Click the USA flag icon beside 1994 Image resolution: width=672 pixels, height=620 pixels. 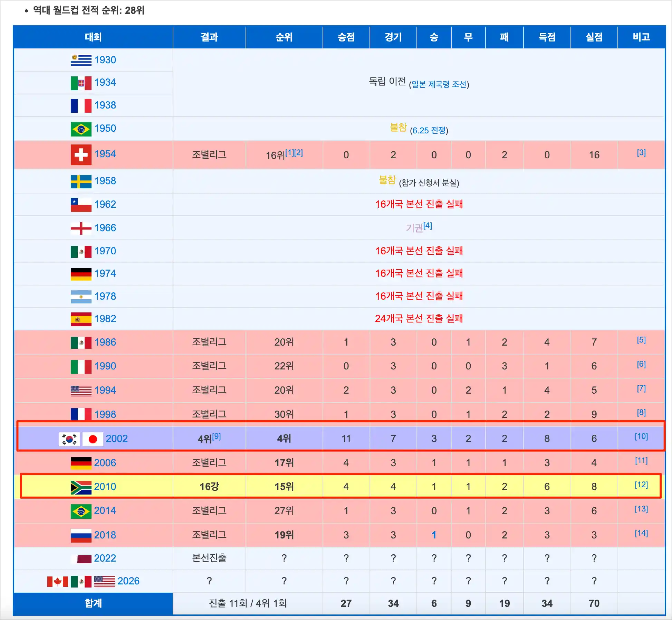tap(81, 391)
